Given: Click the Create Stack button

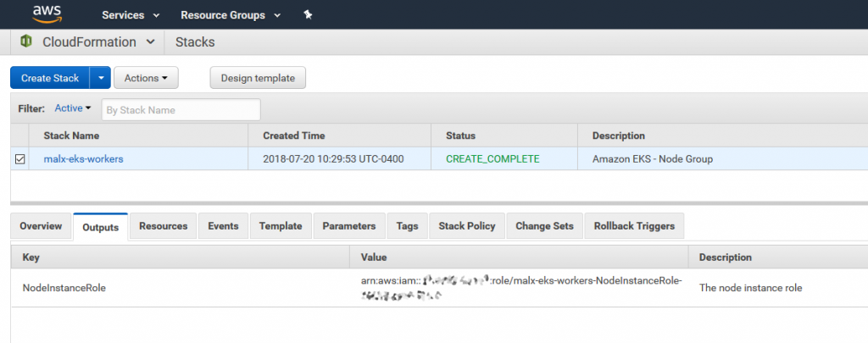Looking at the screenshot, I should [x=50, y=78].
